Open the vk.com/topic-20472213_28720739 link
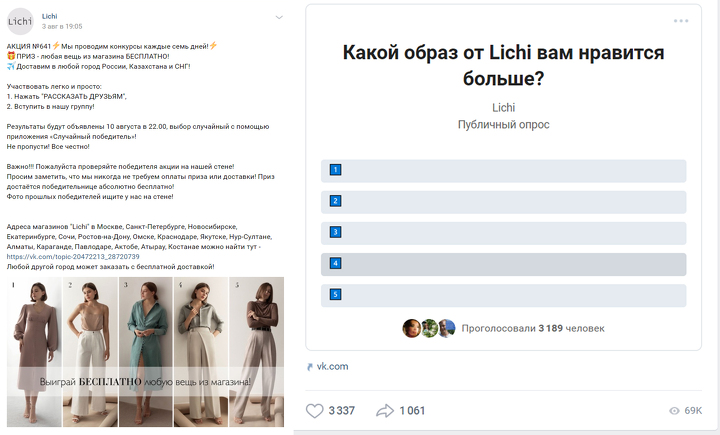Image resolution: width=720 pixels, height=435 pixels. click(73, 257)
